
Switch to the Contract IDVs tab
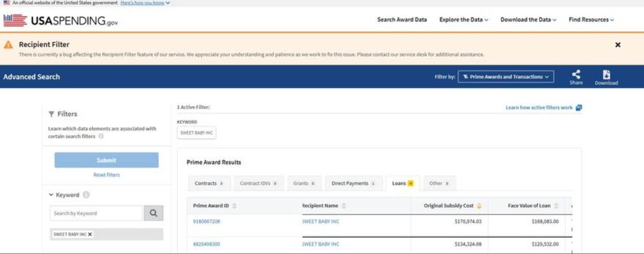tap(258, 183)
